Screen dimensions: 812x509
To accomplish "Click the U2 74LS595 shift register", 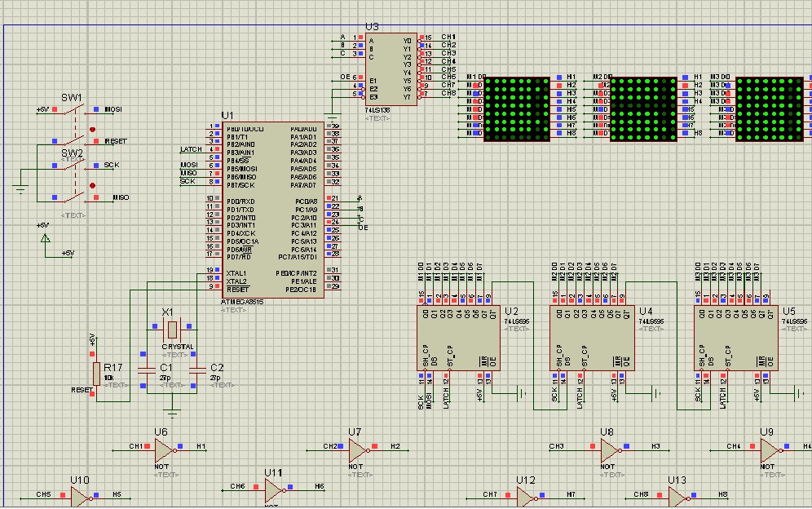I will pyautogui.click(x=458, y=339).
